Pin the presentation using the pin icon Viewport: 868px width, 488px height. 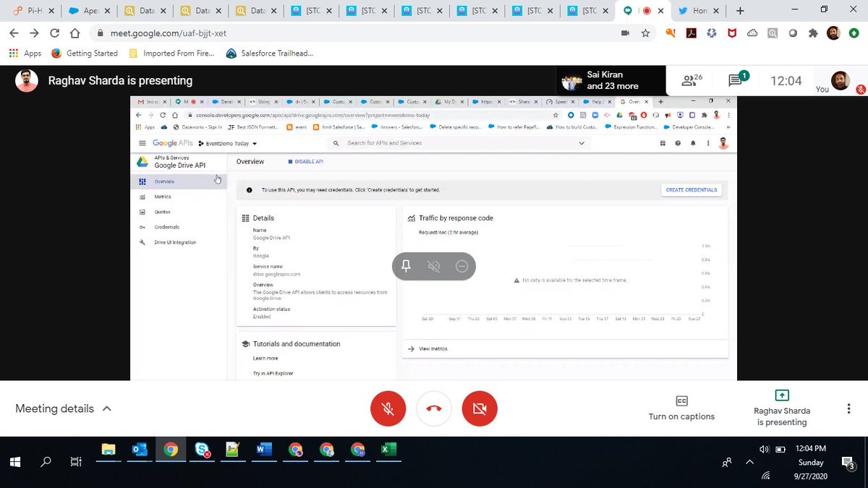(406, 266)
